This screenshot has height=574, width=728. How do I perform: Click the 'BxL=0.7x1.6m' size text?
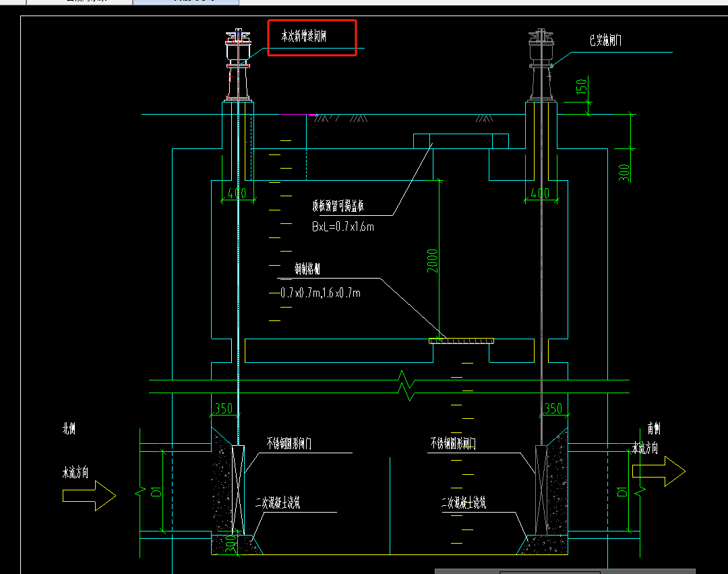pyautogui.click(x=343, y=227)
